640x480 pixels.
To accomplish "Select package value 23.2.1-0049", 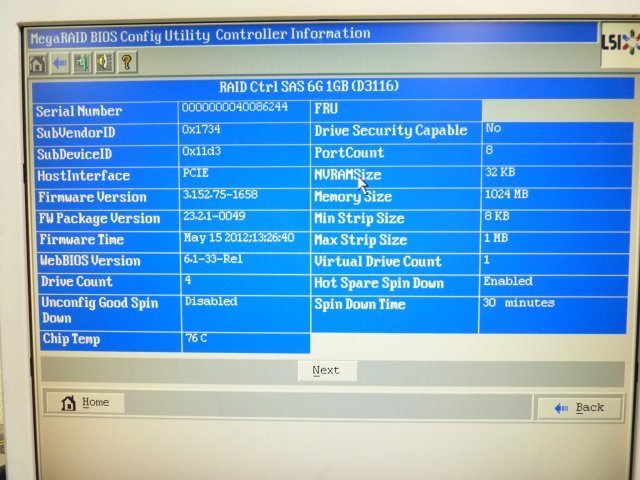I will [214, 216].
